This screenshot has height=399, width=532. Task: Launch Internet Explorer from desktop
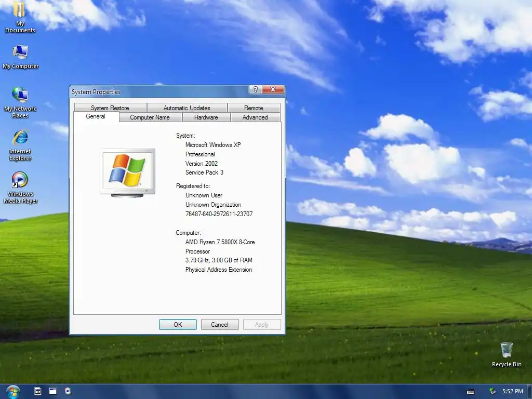[20, 145]
